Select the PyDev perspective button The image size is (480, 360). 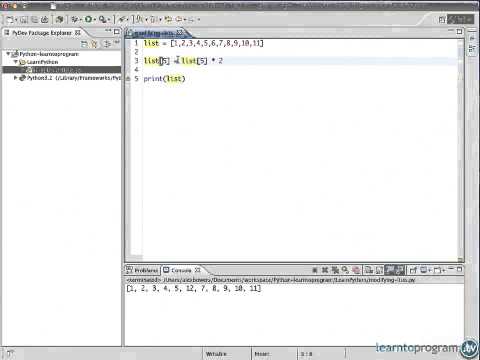[x=461, y=19]
